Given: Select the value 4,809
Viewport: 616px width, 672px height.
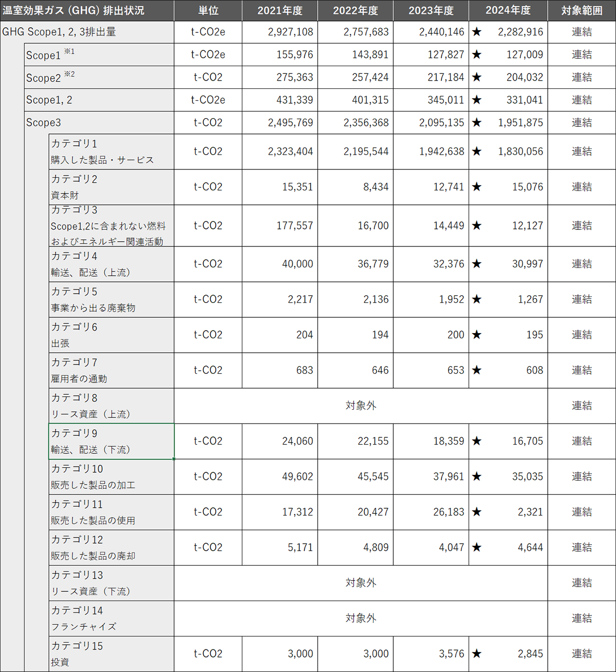Looking at the screenshot, I should pos(376,547).
